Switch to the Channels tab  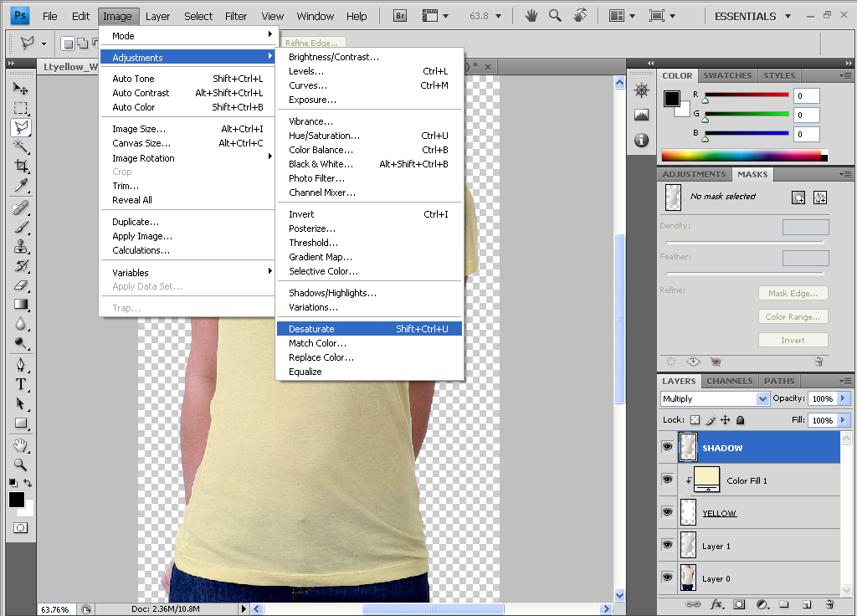click(729, 381)
